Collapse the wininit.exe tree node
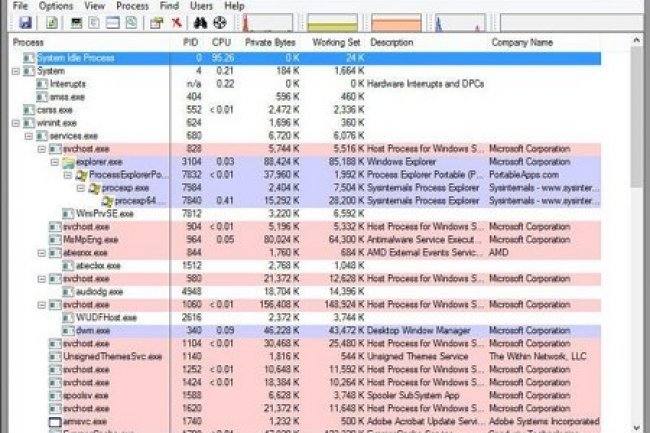 tap(15, 123)
